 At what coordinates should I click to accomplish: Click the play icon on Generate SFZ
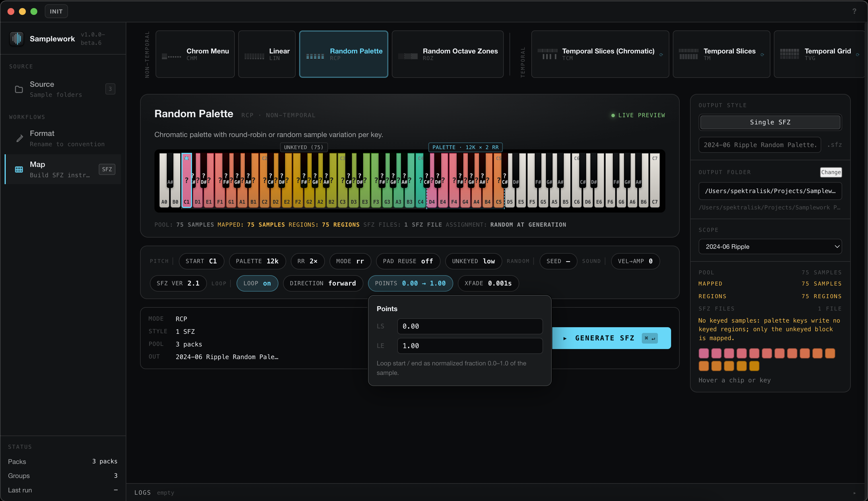(565, 338)
